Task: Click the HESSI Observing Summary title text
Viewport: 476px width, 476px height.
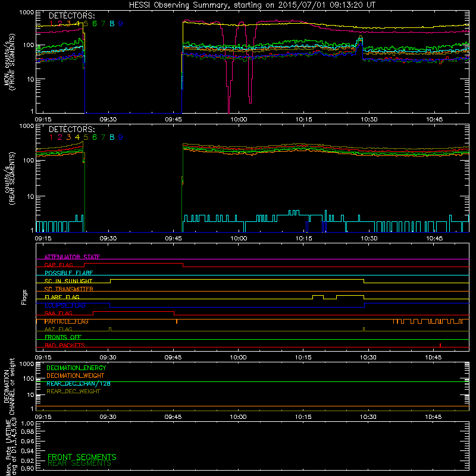Action: (252, 5)
